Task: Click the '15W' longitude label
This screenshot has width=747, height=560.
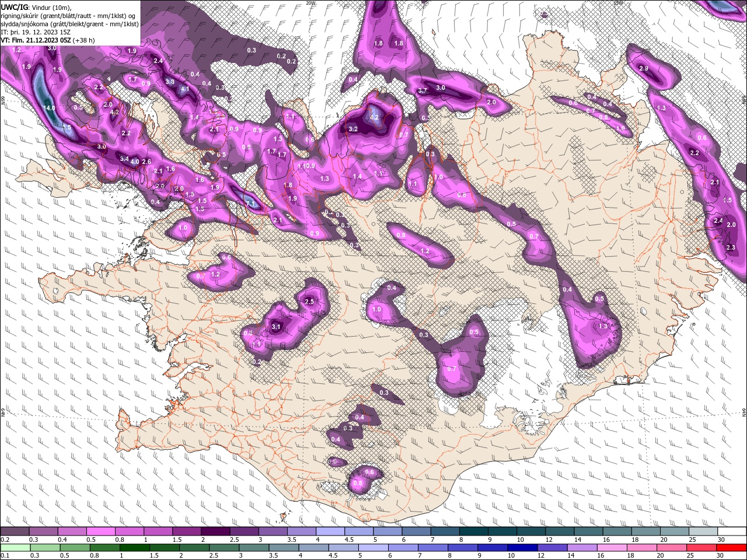Action: [x=618, y=3]
